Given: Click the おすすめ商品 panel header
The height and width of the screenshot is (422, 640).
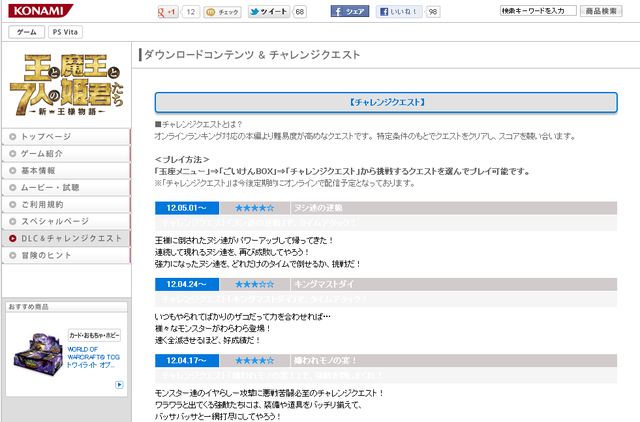Looking at the screenshot, I should click(66, 307).
